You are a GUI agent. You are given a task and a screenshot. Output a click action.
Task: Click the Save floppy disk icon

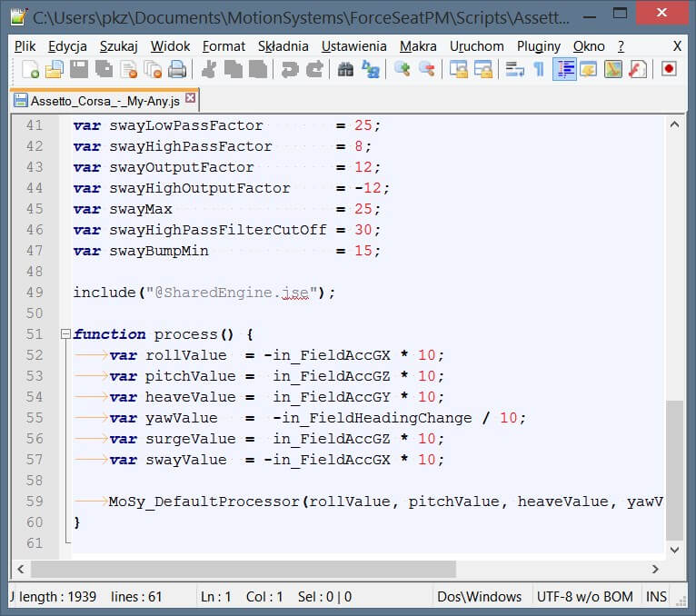coord(79,70)
